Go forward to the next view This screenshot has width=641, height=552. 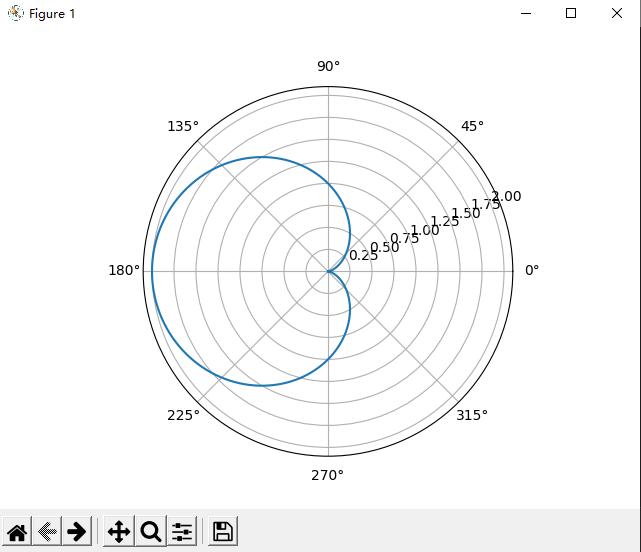pos(76,532)
